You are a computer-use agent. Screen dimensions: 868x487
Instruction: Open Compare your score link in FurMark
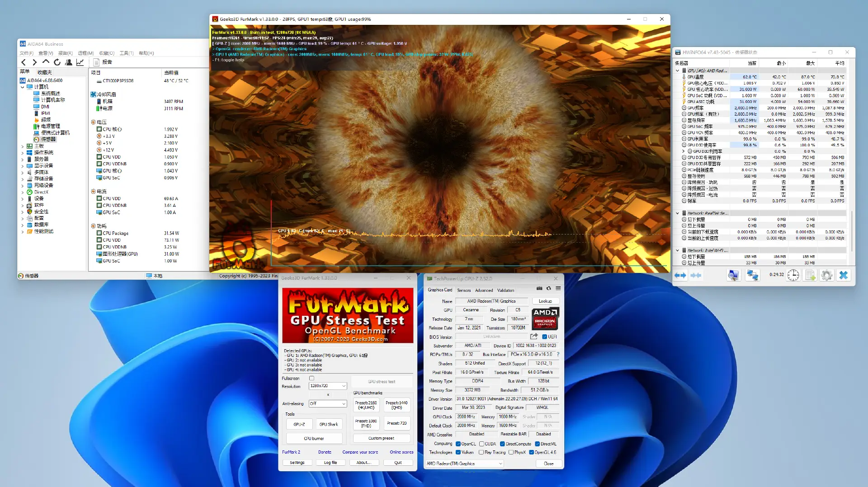360,452
